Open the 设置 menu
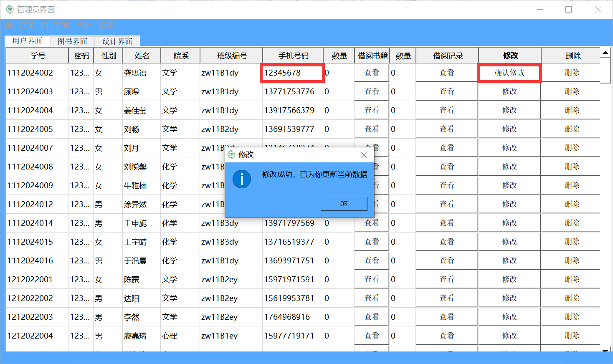The height and width of the screenshot is (364, 613). click(x=106, y=25)
